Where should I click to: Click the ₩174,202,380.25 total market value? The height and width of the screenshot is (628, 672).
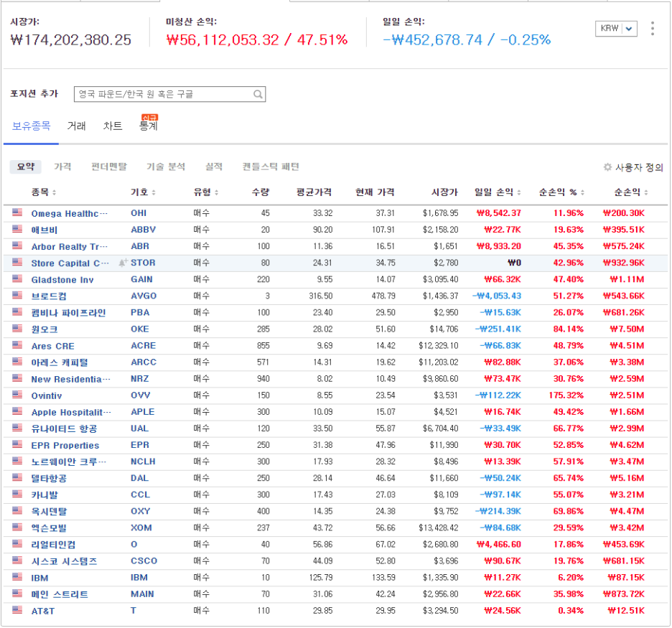[x=70, y=40]
